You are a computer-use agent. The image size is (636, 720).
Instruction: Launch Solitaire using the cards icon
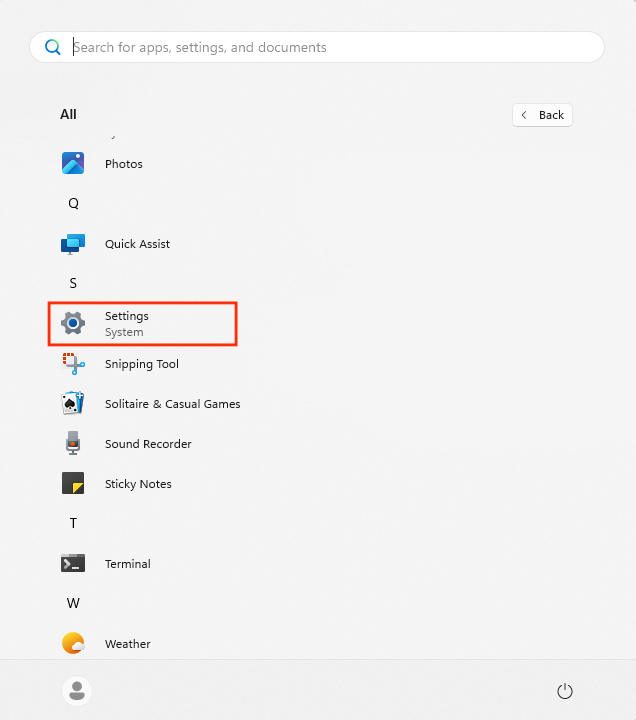73,403
